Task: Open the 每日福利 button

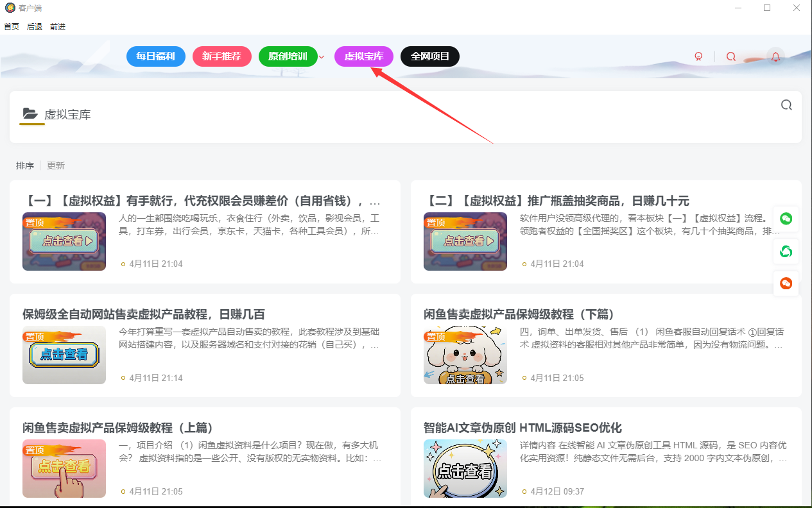Action: (x=155, y=56)
